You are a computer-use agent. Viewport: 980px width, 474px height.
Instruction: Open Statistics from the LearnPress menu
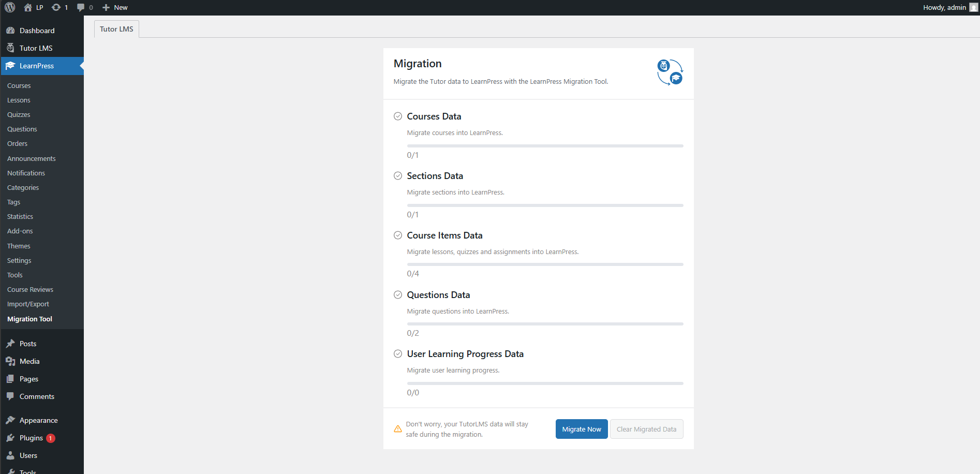tap(20, 216)
